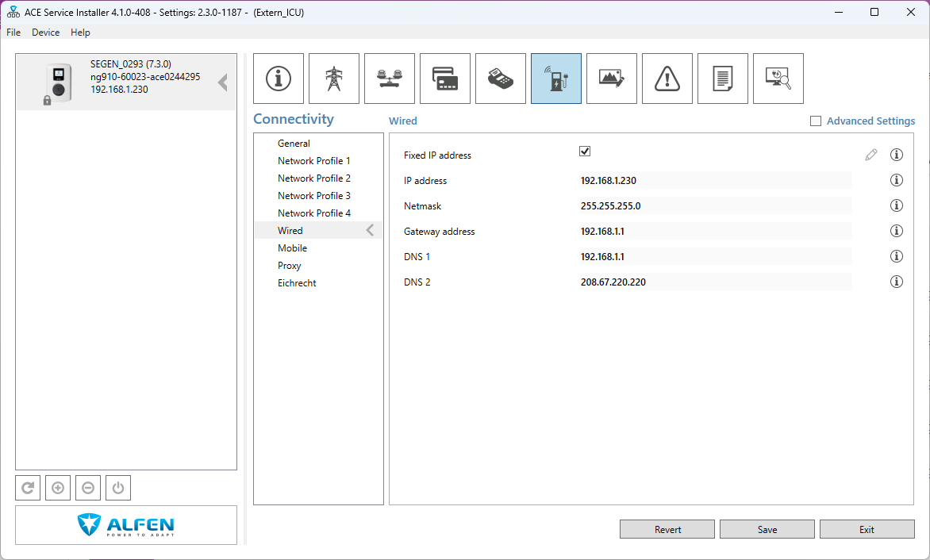Click the Save button

click(x=767, y=529)
